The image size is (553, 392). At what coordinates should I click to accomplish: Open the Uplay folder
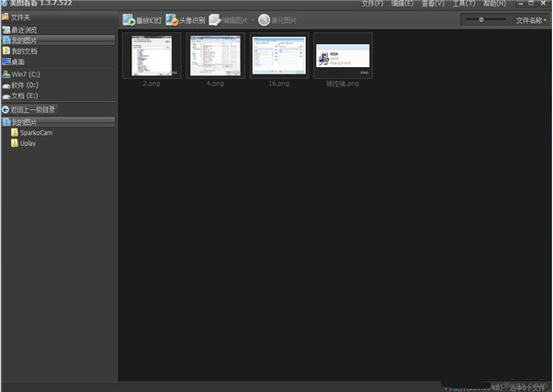click(27, 143)
